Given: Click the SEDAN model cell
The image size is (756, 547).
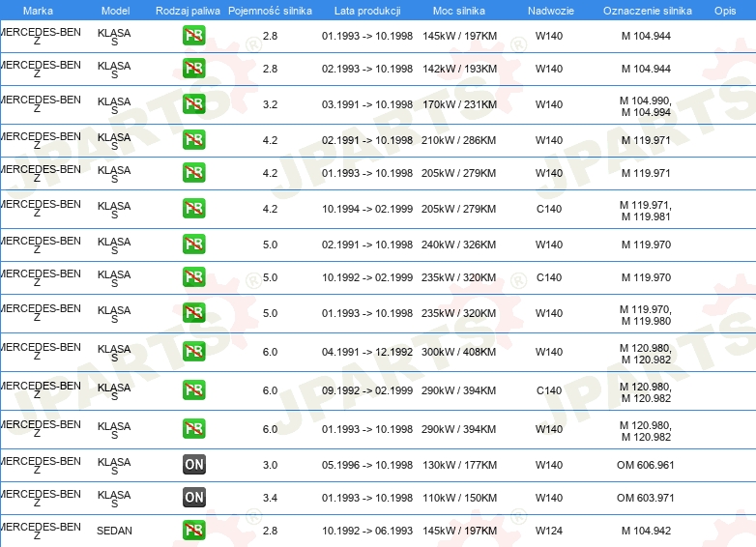Looking at the screenshot, I should coord(114,531).
